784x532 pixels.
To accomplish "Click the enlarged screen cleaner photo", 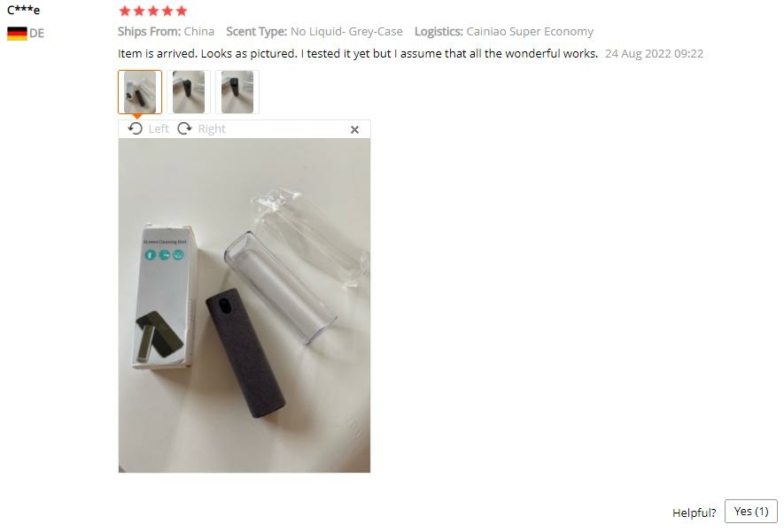I will click(x=245, y=305).
